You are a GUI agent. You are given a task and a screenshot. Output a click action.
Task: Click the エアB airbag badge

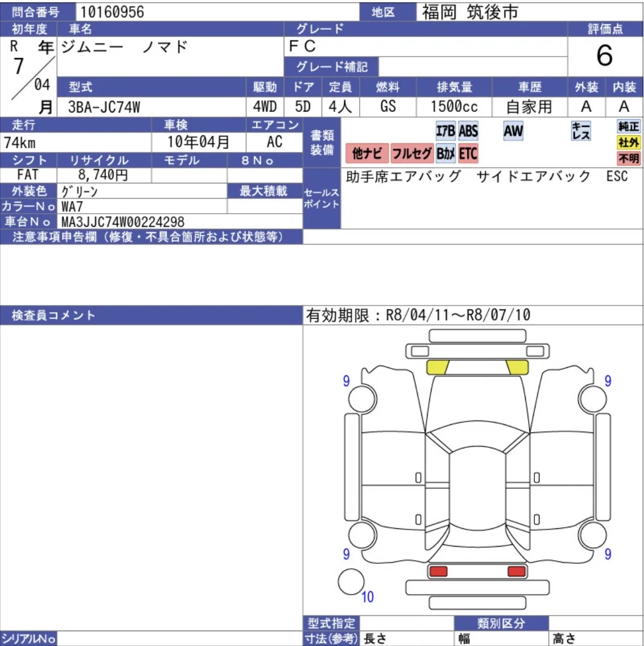coord(445,131)
